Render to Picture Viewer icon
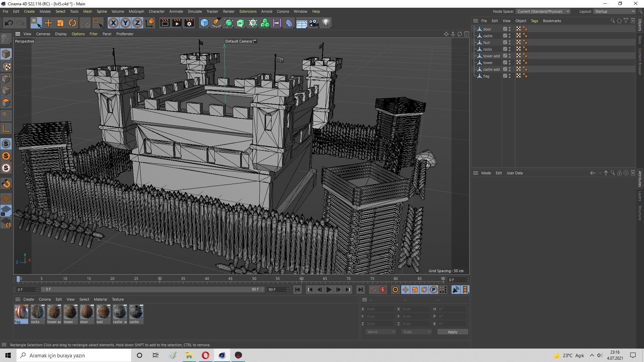Image resolution: width=644 pixels, height=362 pixels. tap(177, 23)
